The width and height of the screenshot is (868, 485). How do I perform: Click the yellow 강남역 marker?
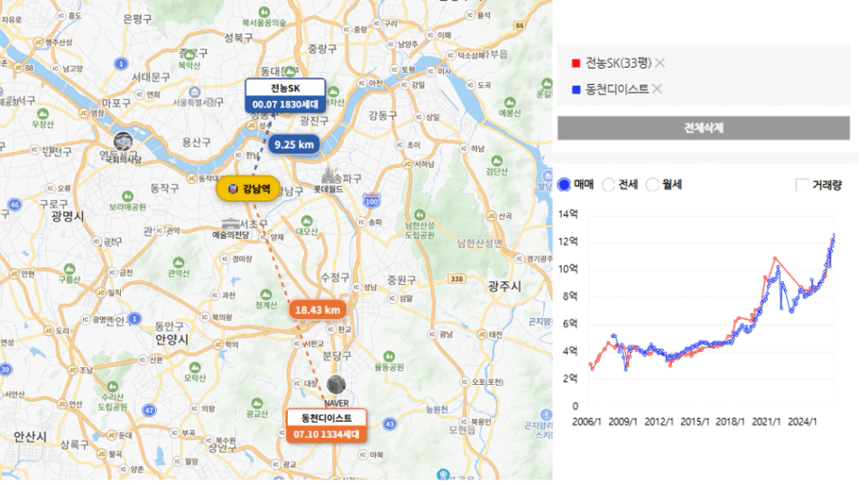(x=248, y=189)
